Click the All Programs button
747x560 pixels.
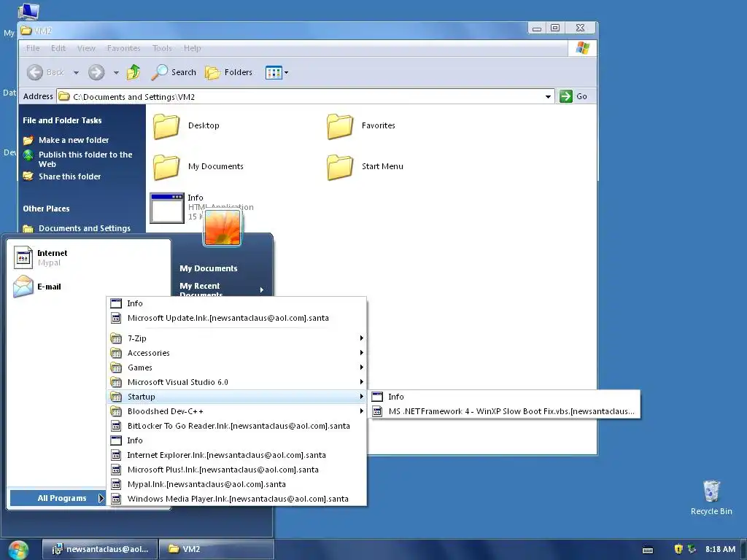coord(57,498)
